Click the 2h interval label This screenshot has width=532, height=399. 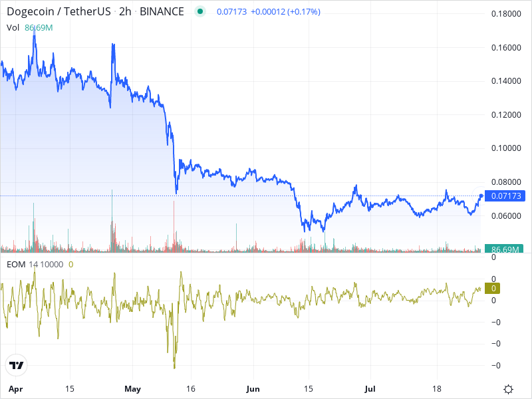click(125, 11)
